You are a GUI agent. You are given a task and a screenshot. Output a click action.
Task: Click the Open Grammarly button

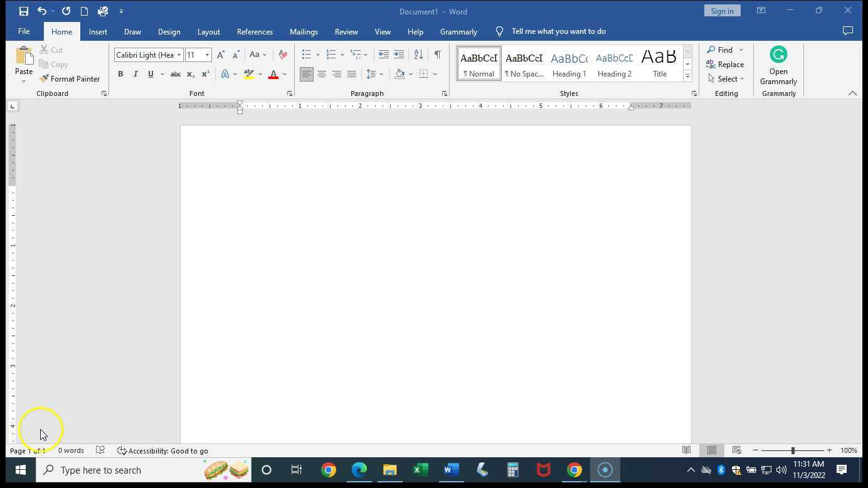coord(778,66)
